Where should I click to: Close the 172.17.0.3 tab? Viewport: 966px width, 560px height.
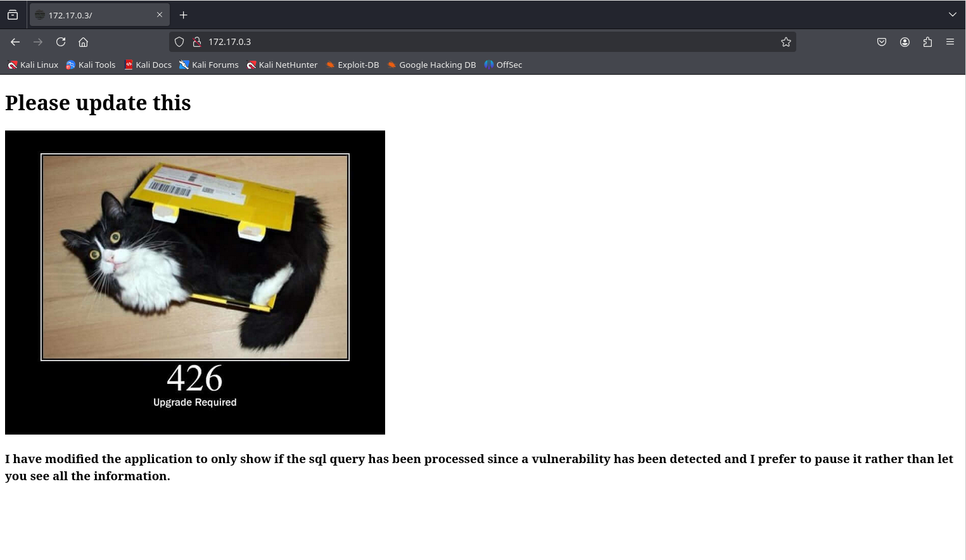[x=160, y=15]
